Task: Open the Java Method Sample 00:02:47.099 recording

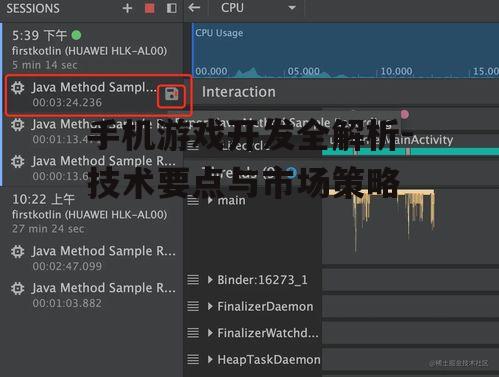Action: (x=93, y=258)
